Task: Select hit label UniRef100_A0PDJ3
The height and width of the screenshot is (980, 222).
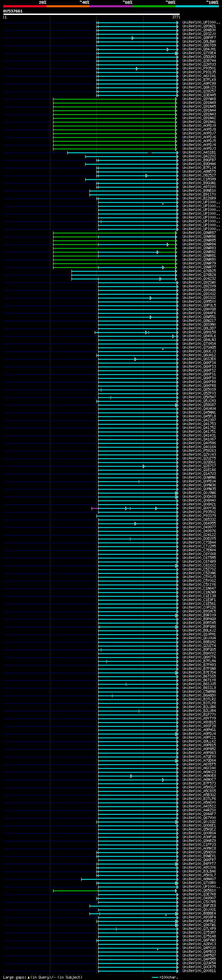Action: (x=199, y=149)
